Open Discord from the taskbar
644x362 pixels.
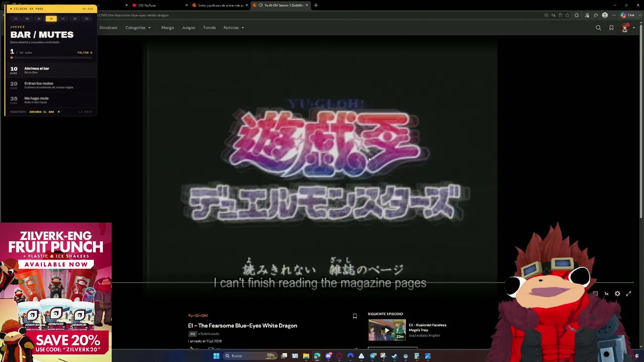tap(328, 356)
